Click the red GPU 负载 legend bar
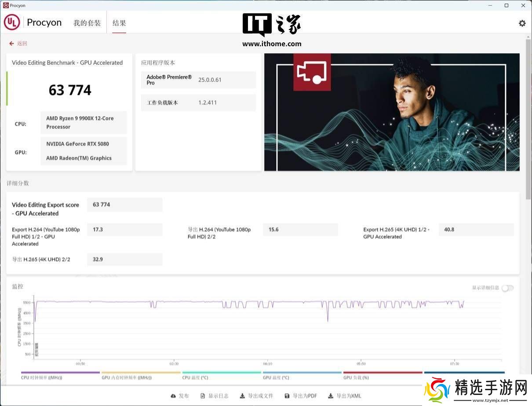 click(x=383, y=373)
